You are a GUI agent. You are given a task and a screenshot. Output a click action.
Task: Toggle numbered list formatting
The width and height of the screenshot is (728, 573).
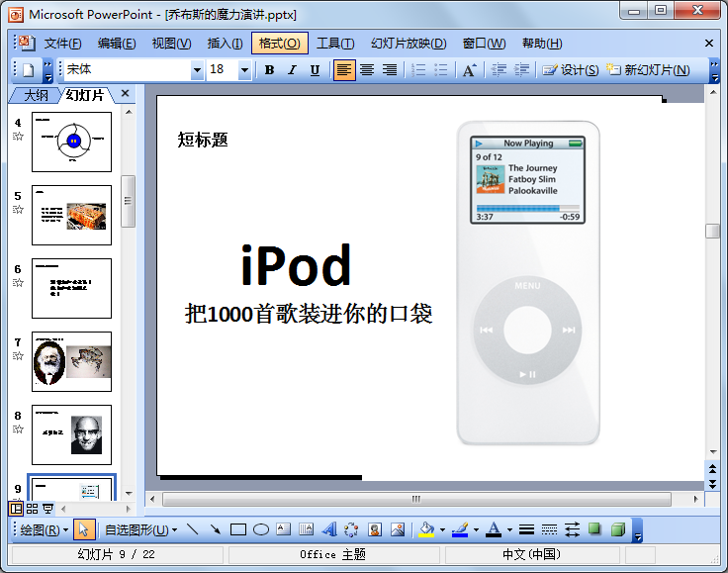417,70
